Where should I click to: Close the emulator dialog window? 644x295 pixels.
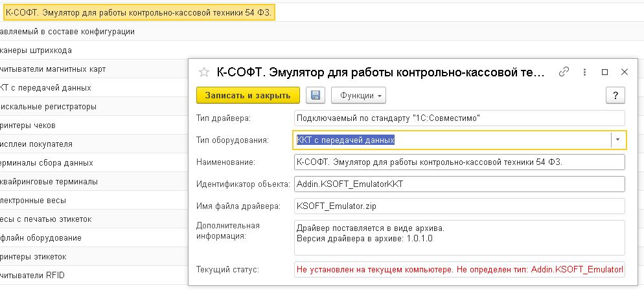(x=625, y=72)
